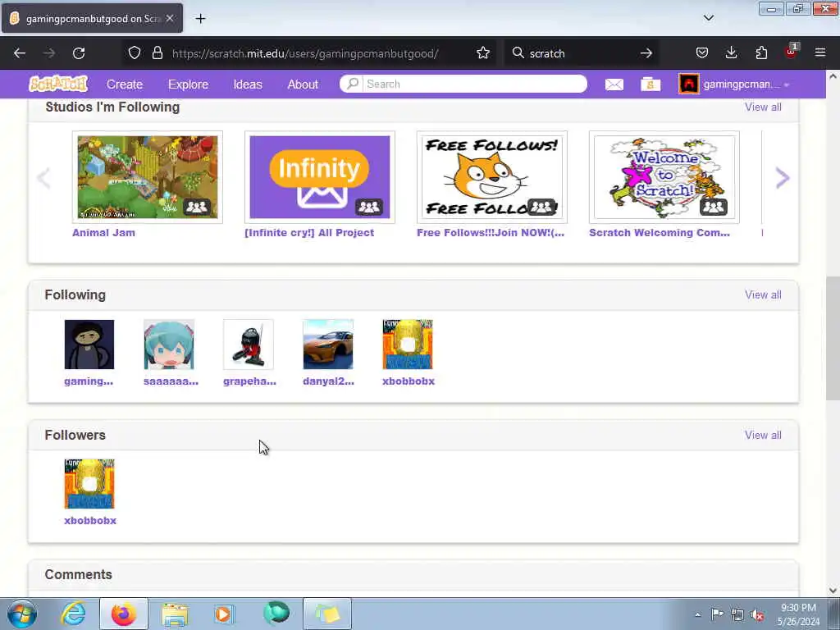840x630 pixels.
Task: Open Windows Media Player taskbar icon
Action: pyautogui.click(x=223, y=614)
